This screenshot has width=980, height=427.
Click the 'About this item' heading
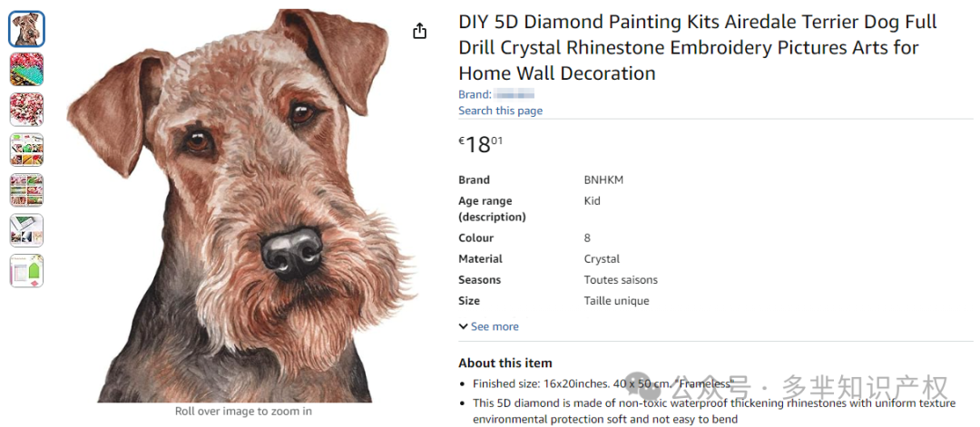click(505, 363)
